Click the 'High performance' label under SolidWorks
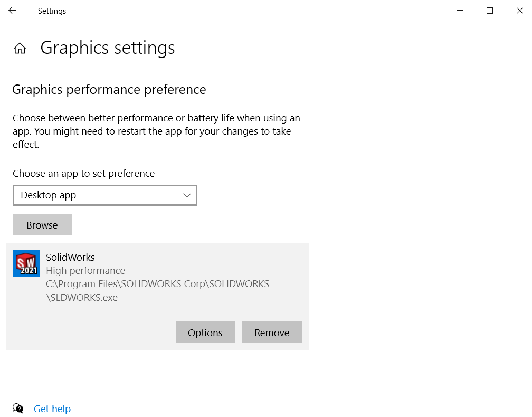Image resolution: width=532 pixels, height=417 pixels. [85, 270]
